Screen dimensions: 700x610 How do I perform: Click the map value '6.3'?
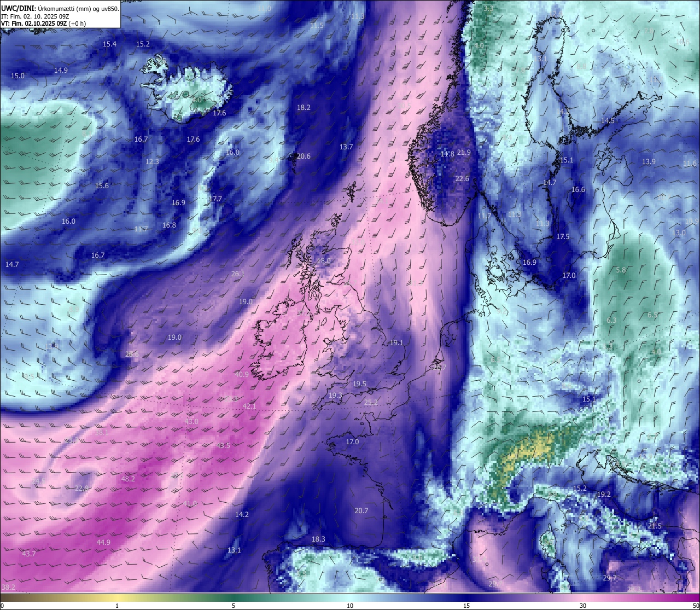pos(611,320)
